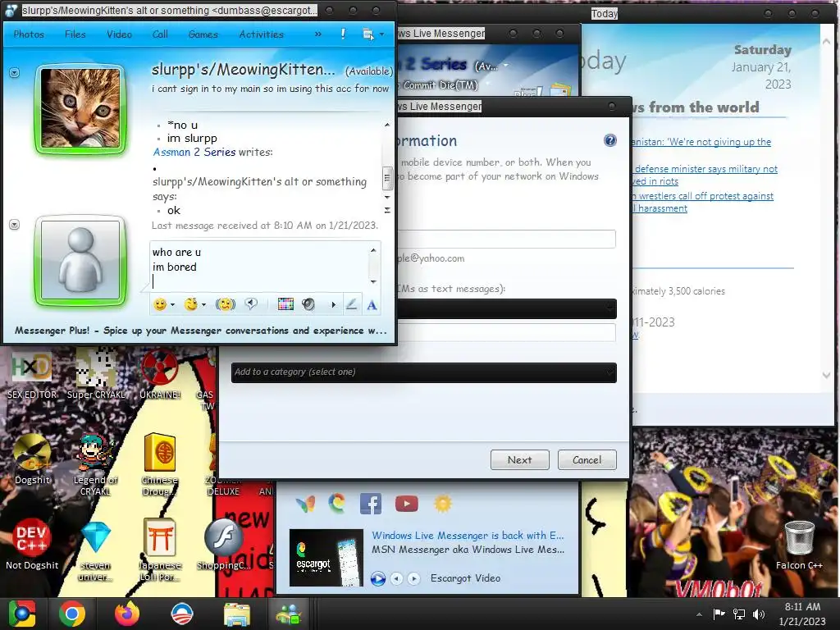840x630 pixels.
Task: Open the Files menu in chat window
Action: pyautogui.click(x=75, y=34)
